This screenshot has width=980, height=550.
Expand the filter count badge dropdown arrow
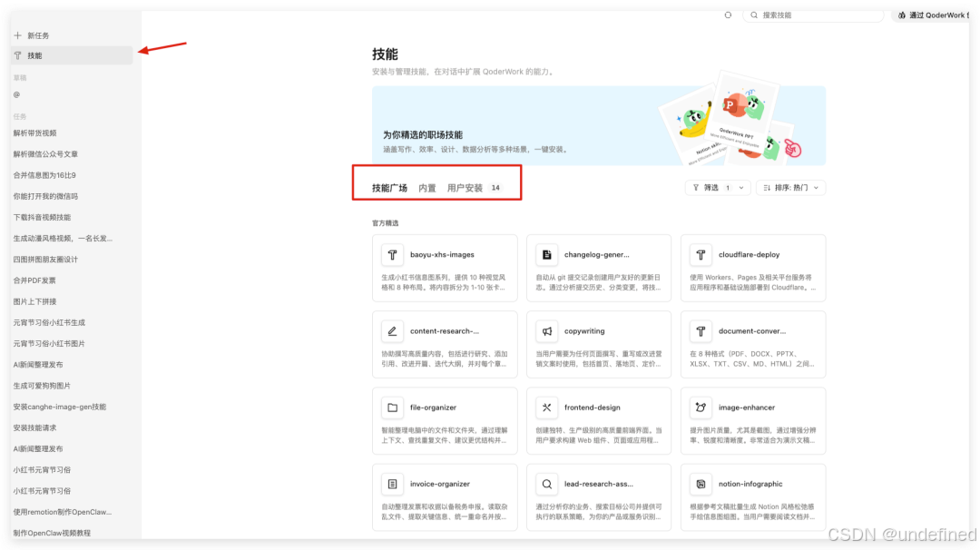tap(740, 187)
